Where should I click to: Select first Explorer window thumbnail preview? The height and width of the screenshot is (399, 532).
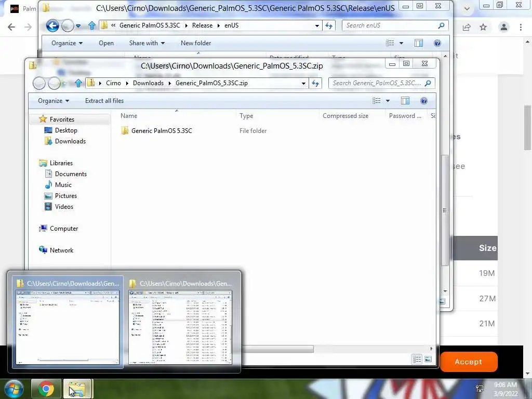(68, 322)
